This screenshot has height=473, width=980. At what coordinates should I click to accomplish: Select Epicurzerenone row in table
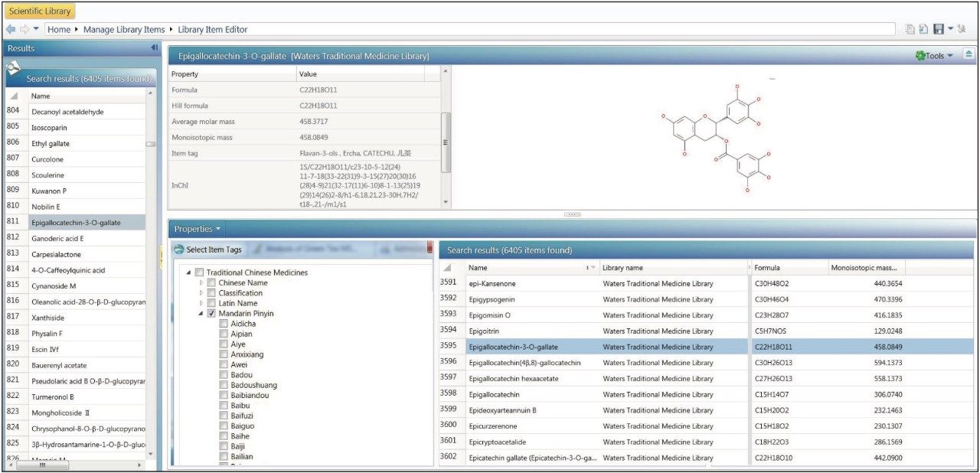coord(706,425)
